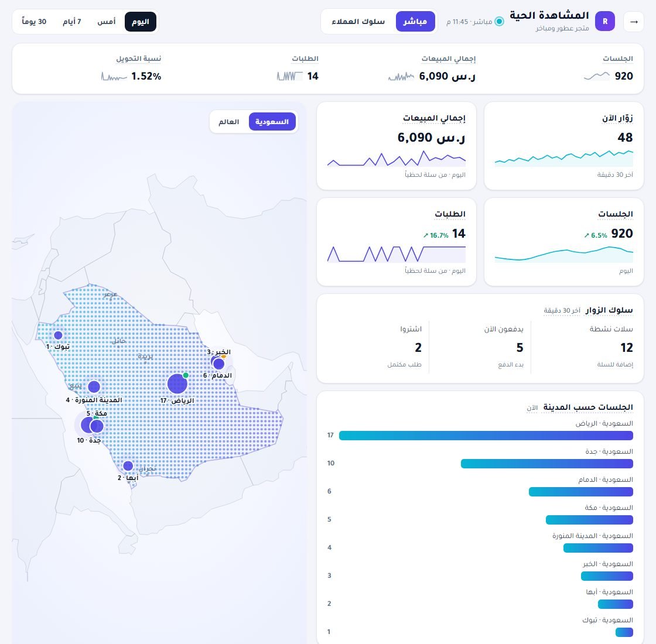Click the سلوك الزوار section heading
The height and width of the screenshot is (644, 656).
609,310
